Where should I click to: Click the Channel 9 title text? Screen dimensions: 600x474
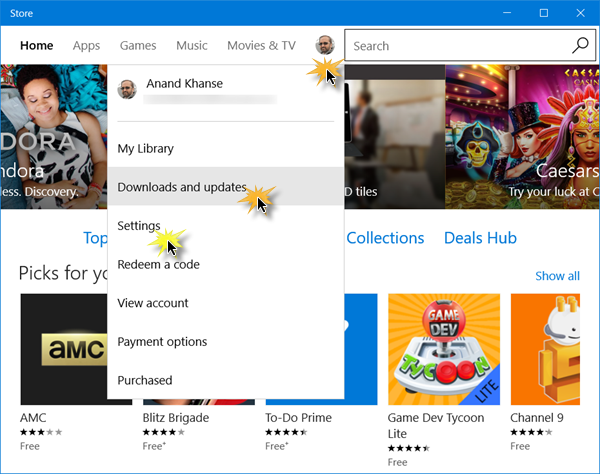coord(536,418)
